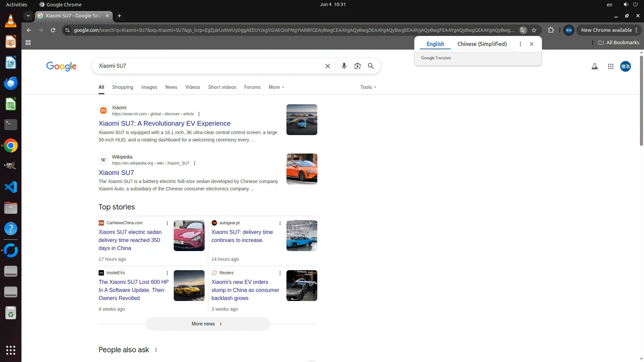The width and height of the screenshot is (644, 362).
Task: Reload the current page
Action: 53,30
